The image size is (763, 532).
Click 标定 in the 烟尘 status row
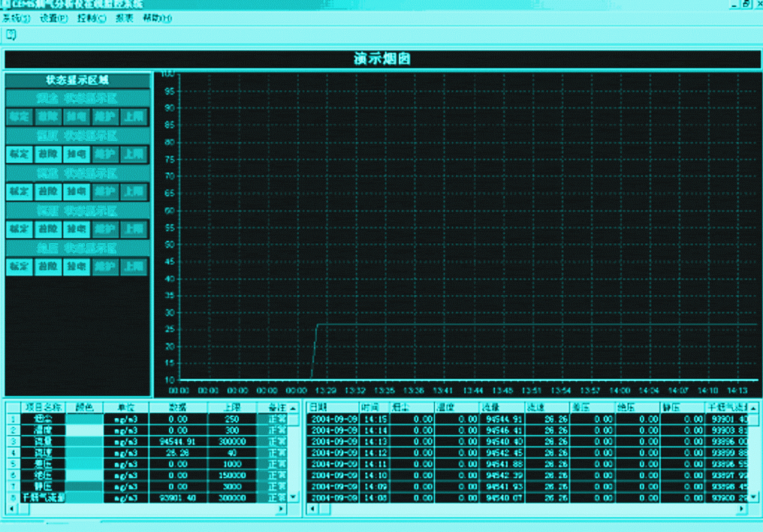[20, 117]
